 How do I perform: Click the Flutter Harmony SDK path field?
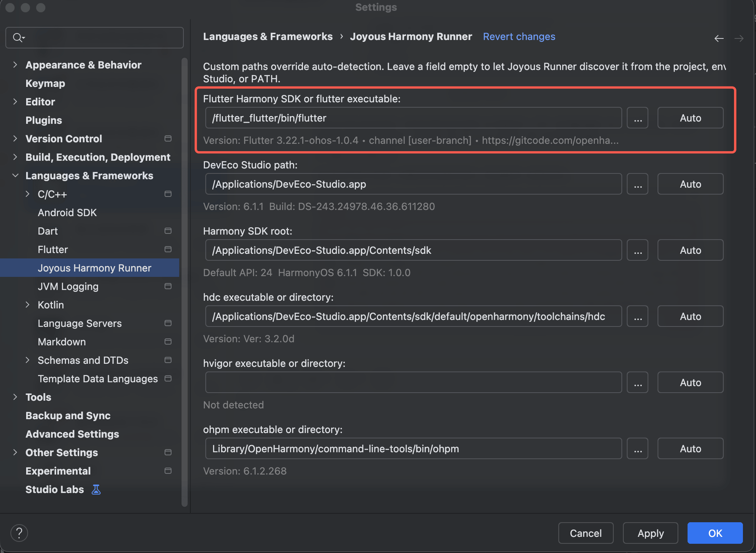click(x=414, y=118)
